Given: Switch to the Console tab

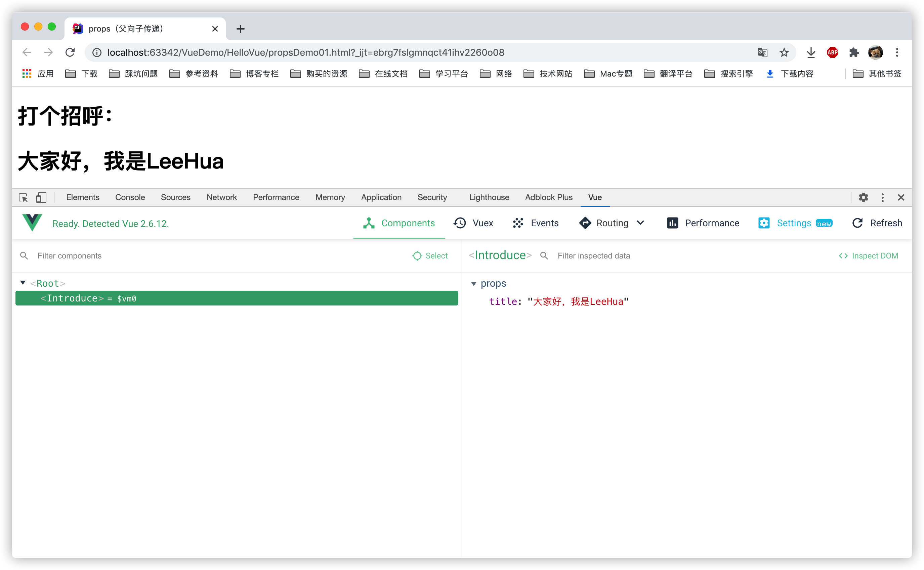Looking at the screenshot, I should point(130,197).
